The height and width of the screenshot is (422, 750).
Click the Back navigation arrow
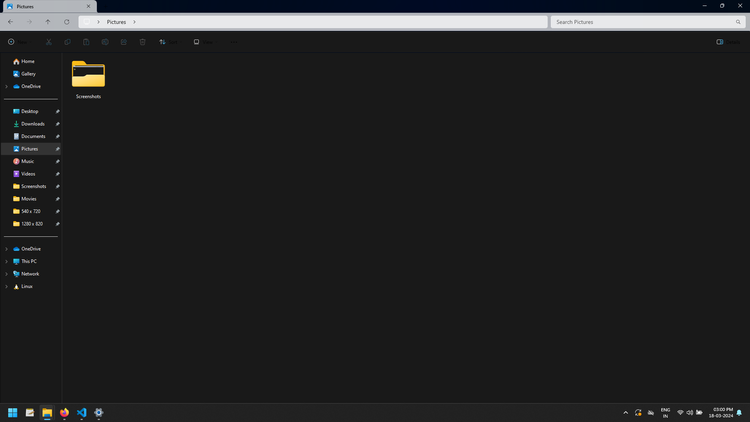click(11, 22)
